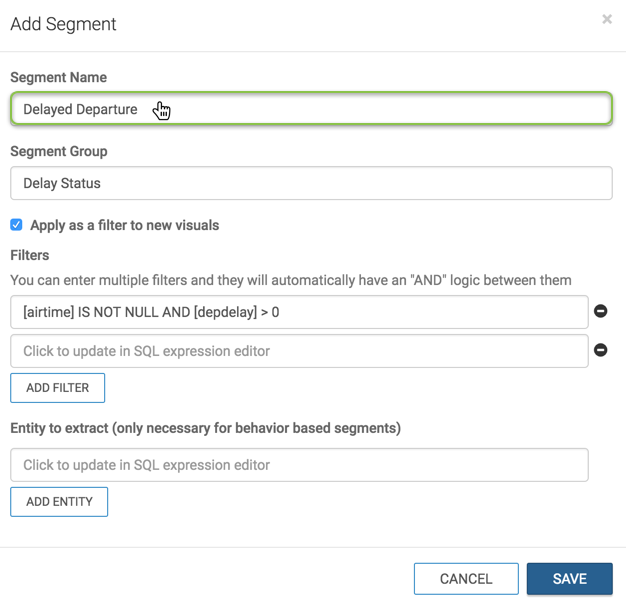Screen dimensions: 626x605
Task: Cancel the segment creation
Action: click(x=466, y=579)
